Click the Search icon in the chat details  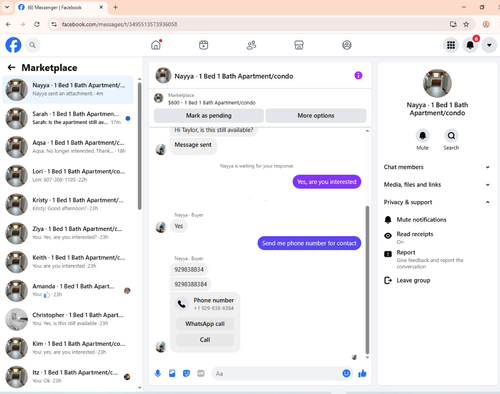click(451, 136)
